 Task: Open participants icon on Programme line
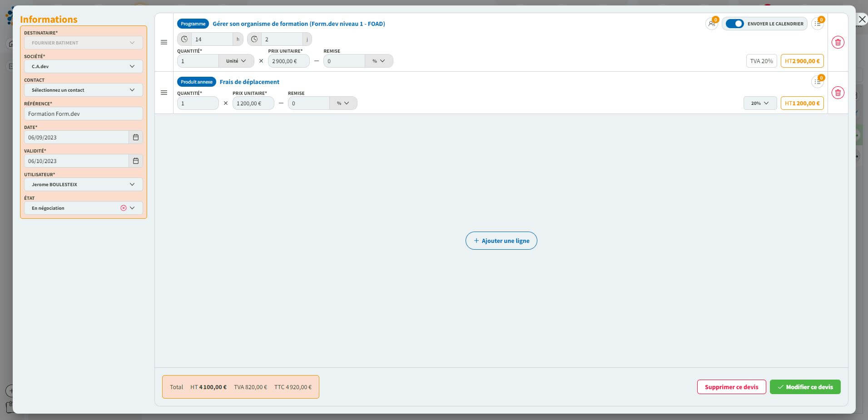pyautogui.click(x=711, y=24)
